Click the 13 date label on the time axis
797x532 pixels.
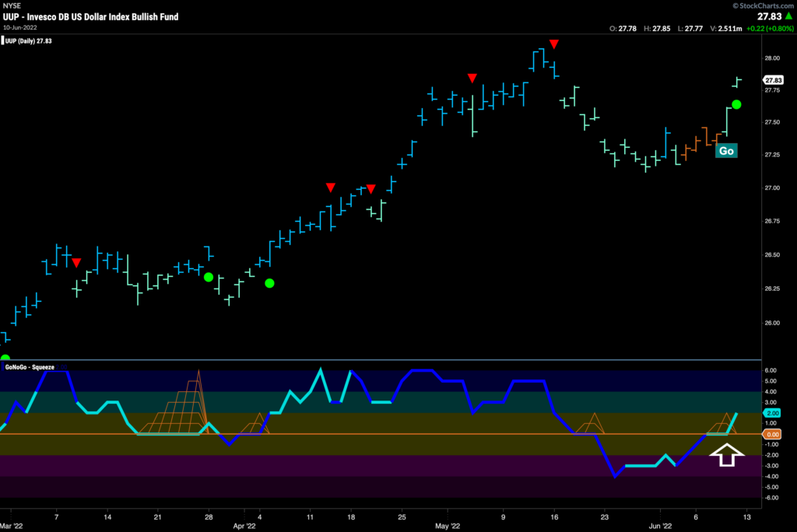(746, 517)
